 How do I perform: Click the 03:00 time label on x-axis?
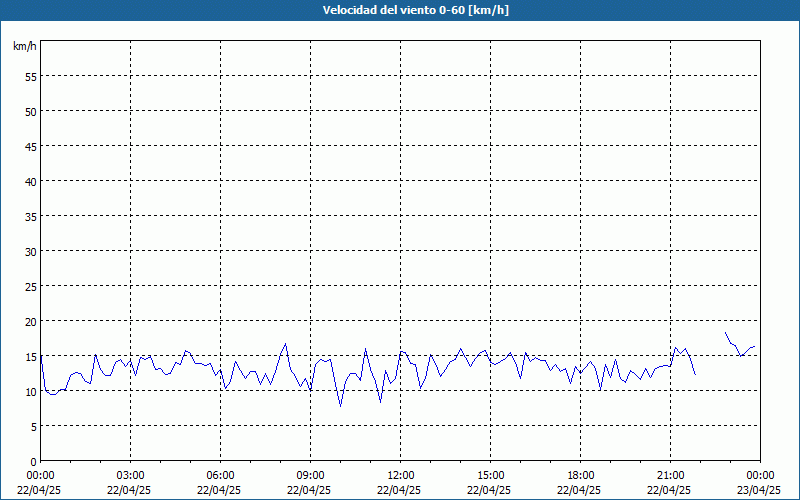point(131,476)
